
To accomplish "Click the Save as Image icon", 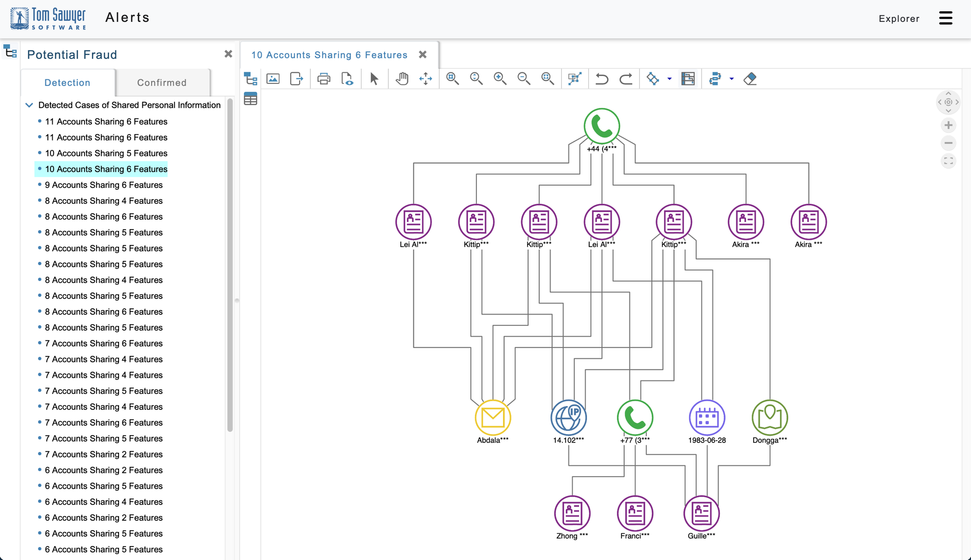I will click(273, 79).
